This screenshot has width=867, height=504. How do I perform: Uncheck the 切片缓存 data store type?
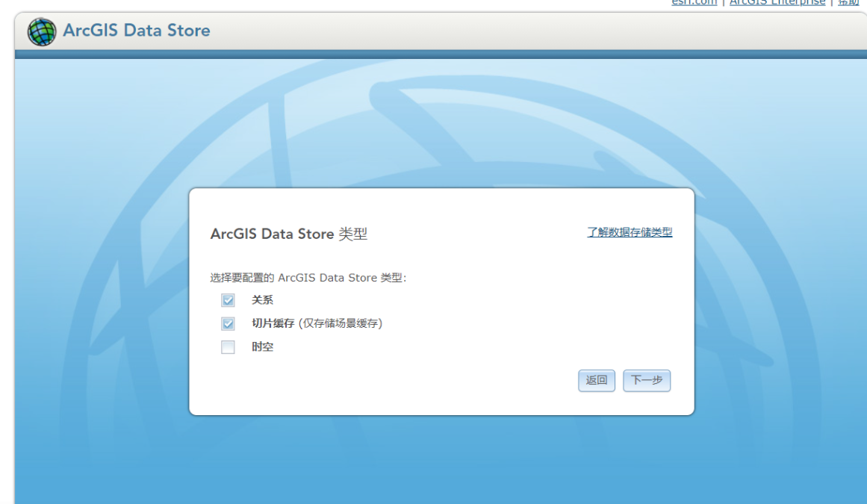click(228, 323)
